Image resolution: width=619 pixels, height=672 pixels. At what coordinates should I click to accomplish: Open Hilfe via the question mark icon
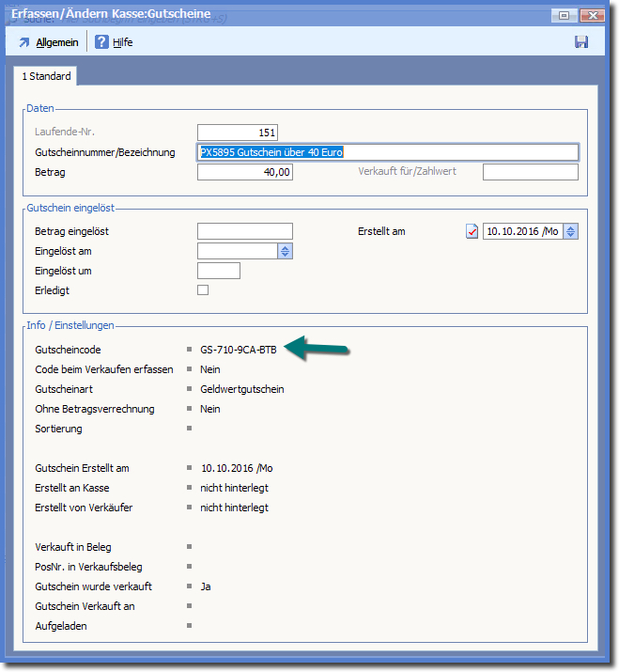(x=101, y=42)
